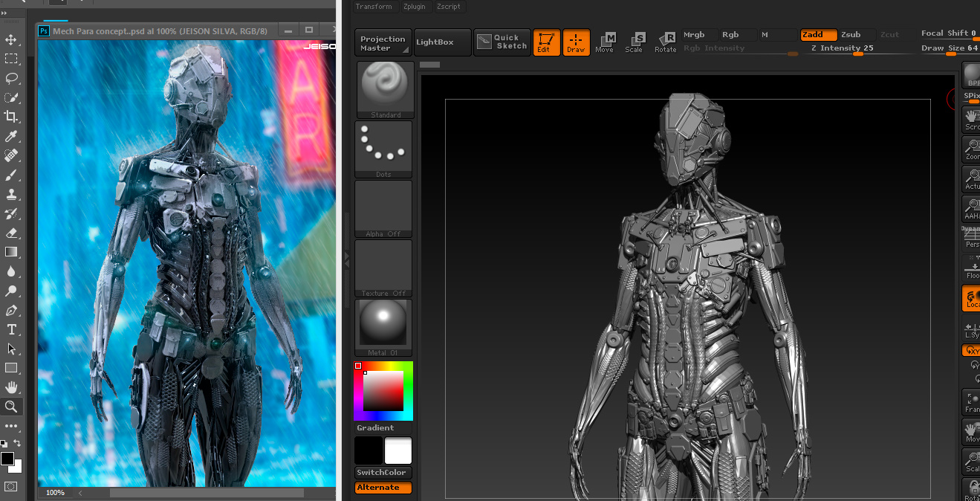The image size is (980, 501).
Task: Select the Gradient tool in Photoshop
Action: [11, 252]
